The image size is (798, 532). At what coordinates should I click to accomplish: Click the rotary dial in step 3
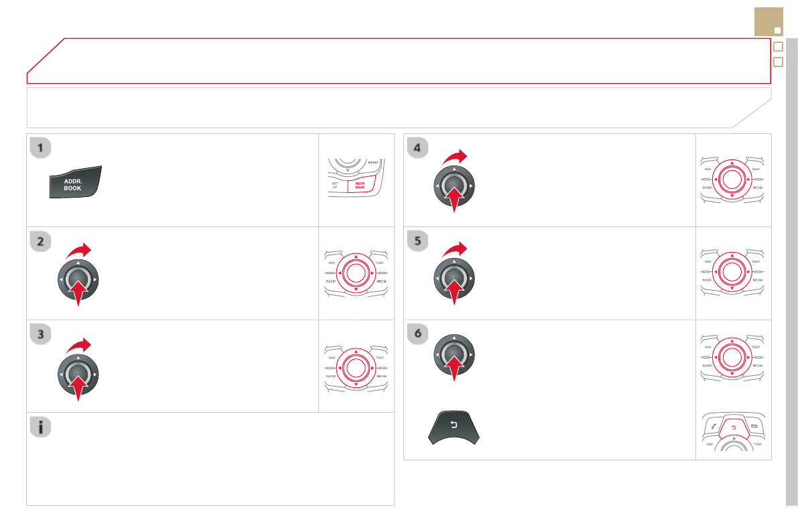point(78,373)
